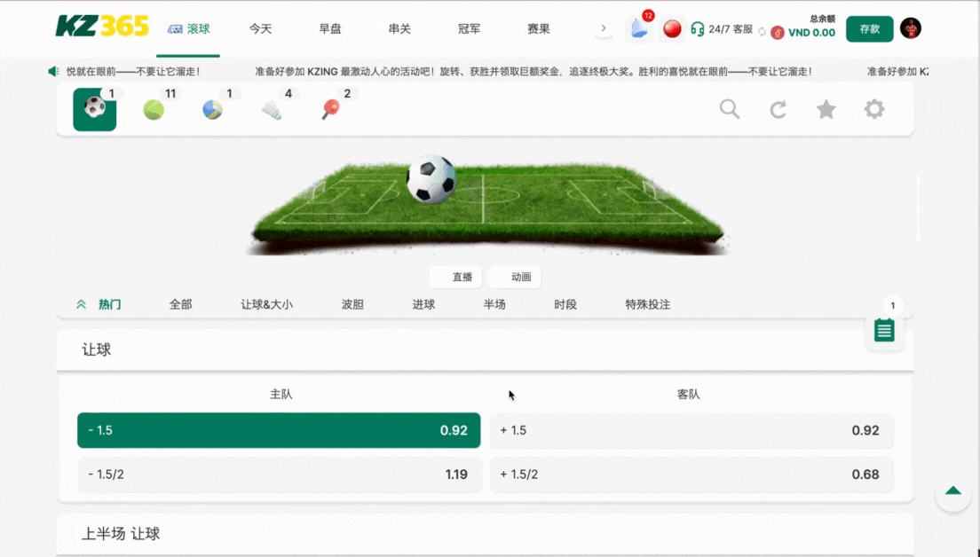This screenshot has width=980, height=557.
Task: Collapse market tabs with double chevron
Action: (x=82, y=304)
